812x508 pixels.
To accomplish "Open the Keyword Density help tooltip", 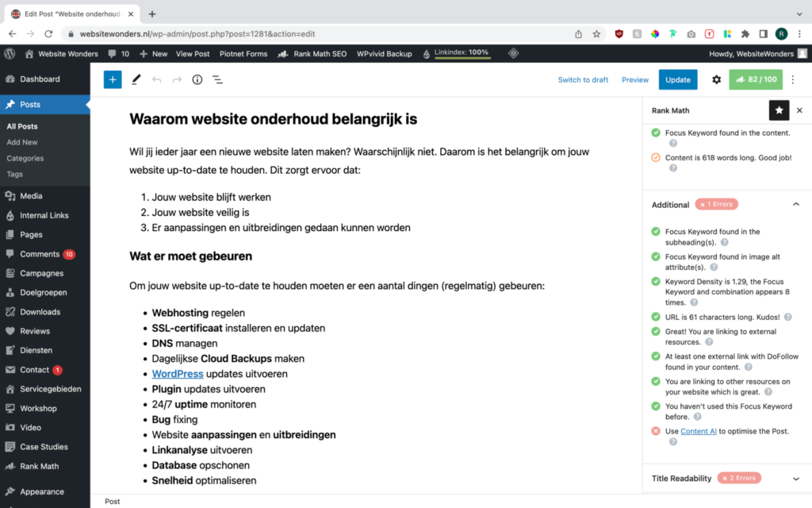I will point(695,302).
